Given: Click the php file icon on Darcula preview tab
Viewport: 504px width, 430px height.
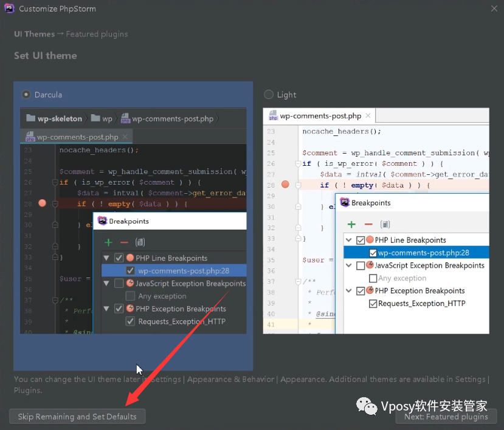Looking at the screenshot, I should (30, 137).
